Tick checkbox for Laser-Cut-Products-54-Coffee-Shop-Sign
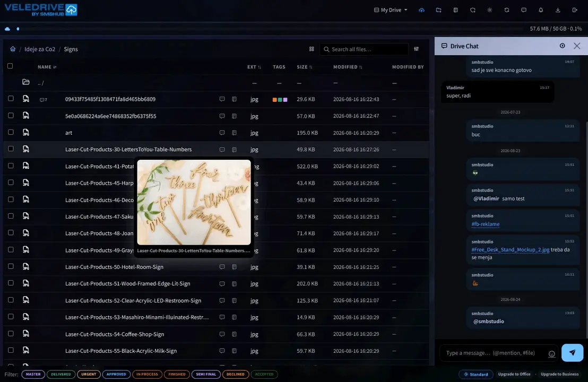This screenshot has width=588, height=382. pos(11,333)
